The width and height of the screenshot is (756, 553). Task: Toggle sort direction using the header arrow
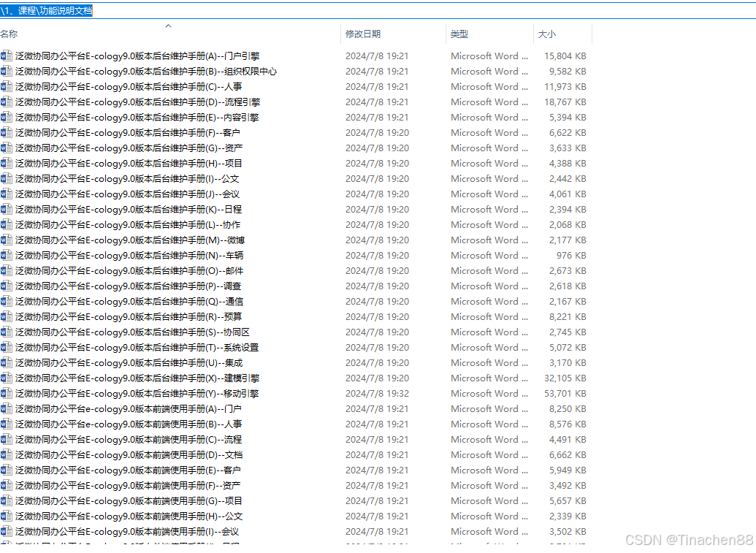point(168,26)
